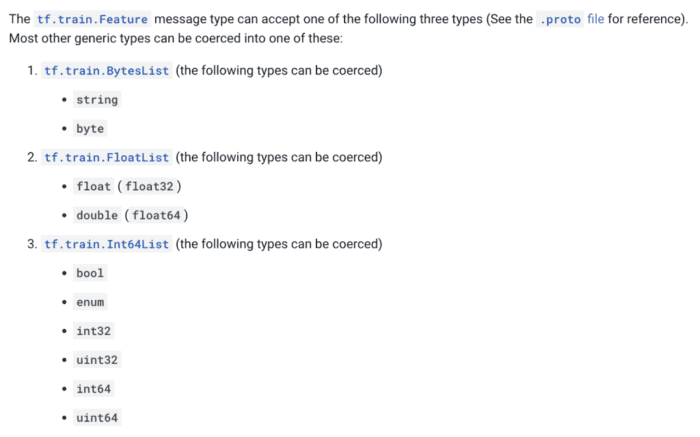Select the tf.train.BytesList code label
The width and height of the screenshot is (700, 437).
107,71
